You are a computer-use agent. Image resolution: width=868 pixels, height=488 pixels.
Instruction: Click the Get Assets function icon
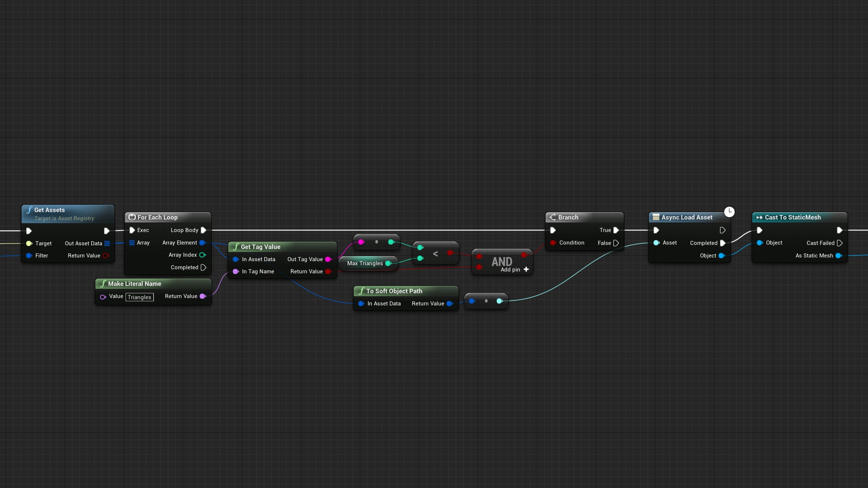click(x=29, y=210)
